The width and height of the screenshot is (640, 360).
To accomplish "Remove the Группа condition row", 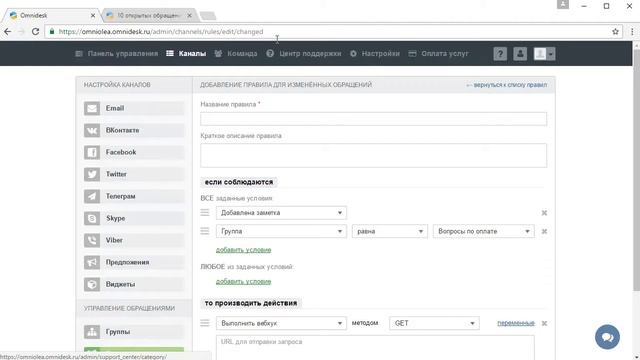I will [544, 231].
